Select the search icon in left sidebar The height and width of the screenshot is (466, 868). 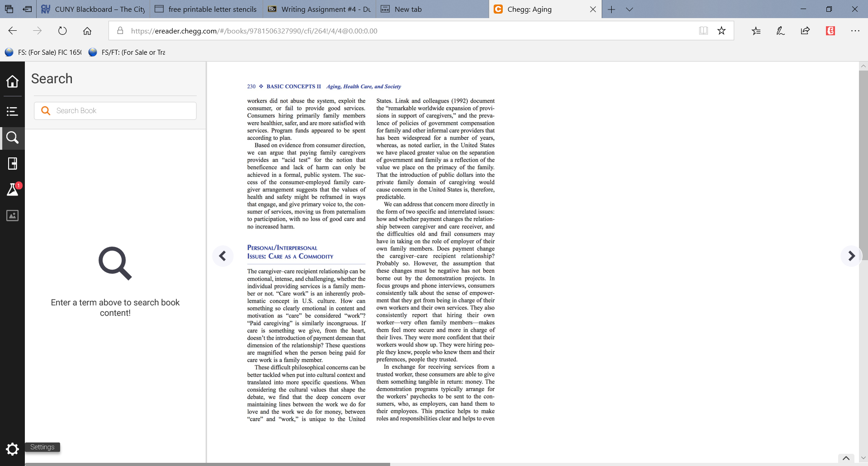(12, 138)
